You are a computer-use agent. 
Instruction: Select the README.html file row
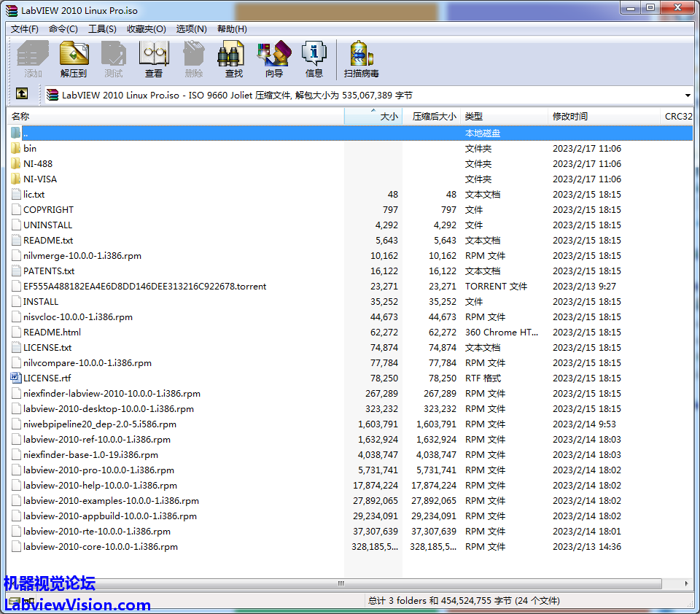[x=52, y=332]
